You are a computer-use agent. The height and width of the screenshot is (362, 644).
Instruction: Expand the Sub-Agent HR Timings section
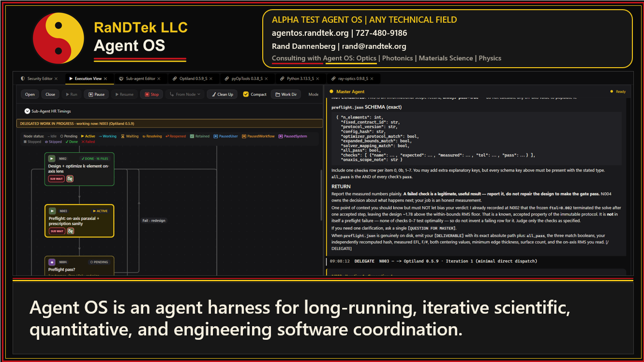27,111
